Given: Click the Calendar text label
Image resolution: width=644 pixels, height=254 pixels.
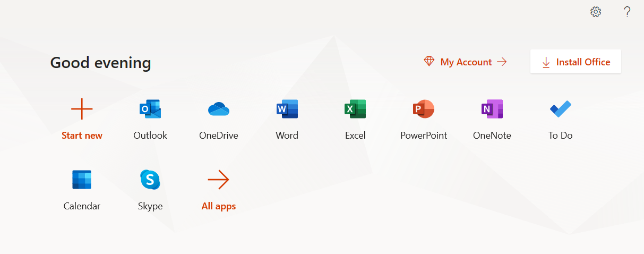Looking at the screenshot, I should click(82, 206).
